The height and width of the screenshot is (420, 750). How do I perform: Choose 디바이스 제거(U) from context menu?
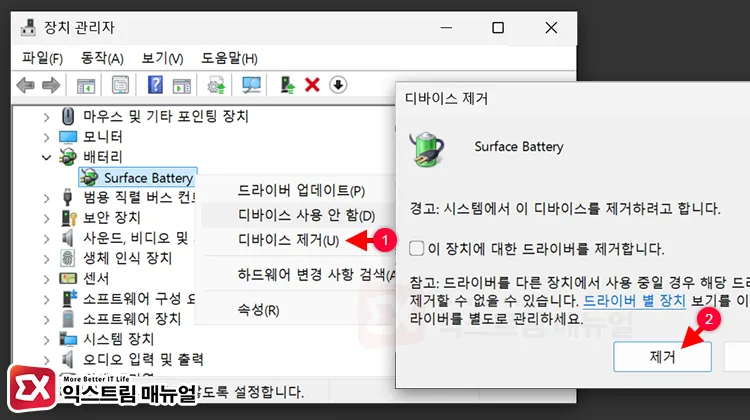click(x=288, y=240)
